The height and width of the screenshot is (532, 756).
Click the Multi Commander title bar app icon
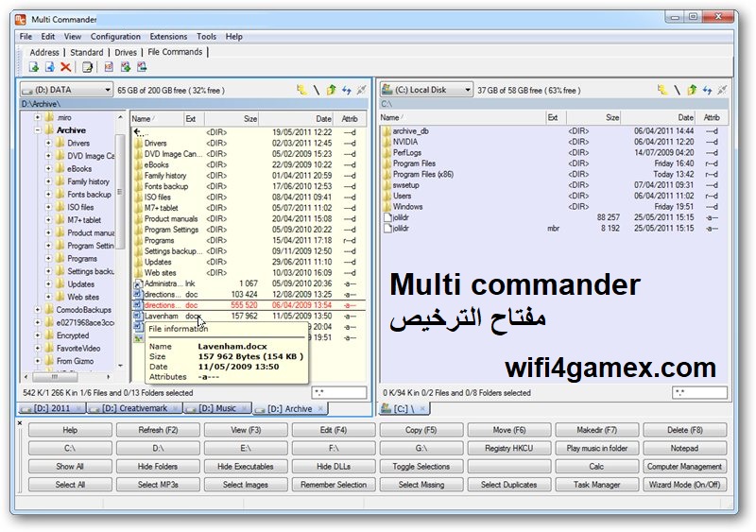point(20,19)
